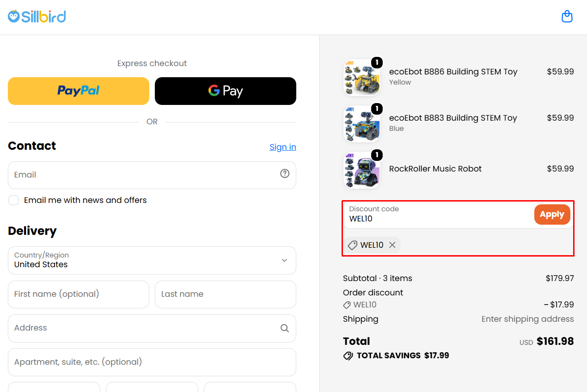The height and width of the screenshot is (392, 587).
Task: Click the WEL10 tag icon under Order discount
Action: (x=347, y=305)
